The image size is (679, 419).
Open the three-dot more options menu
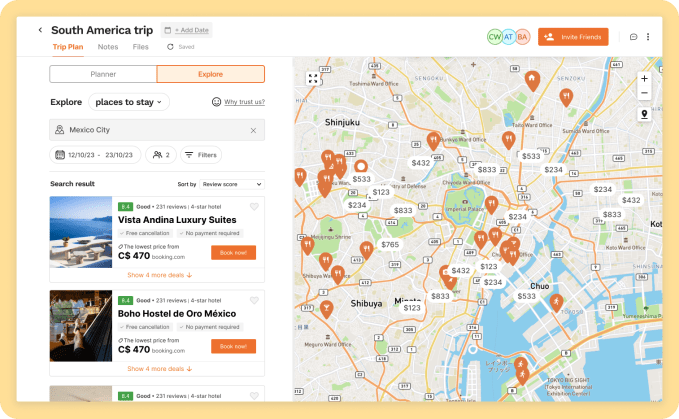pyautogui.click(x=648, y=37)
